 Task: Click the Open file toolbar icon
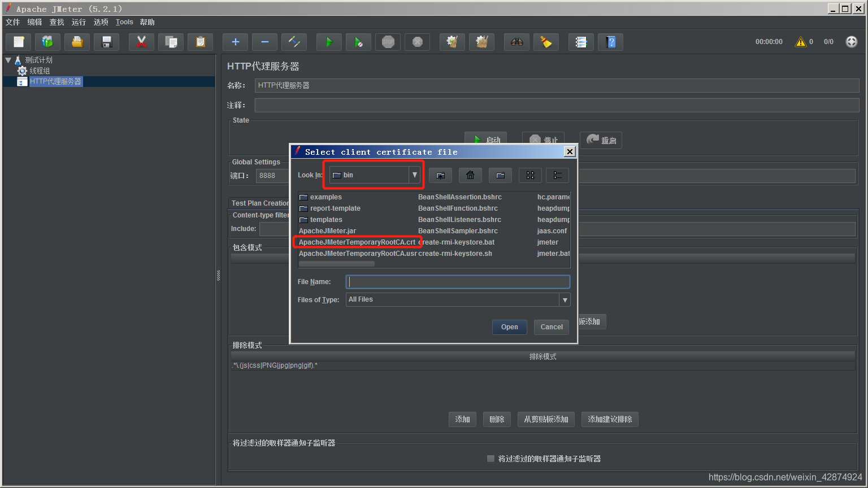[x=77, y=42]
